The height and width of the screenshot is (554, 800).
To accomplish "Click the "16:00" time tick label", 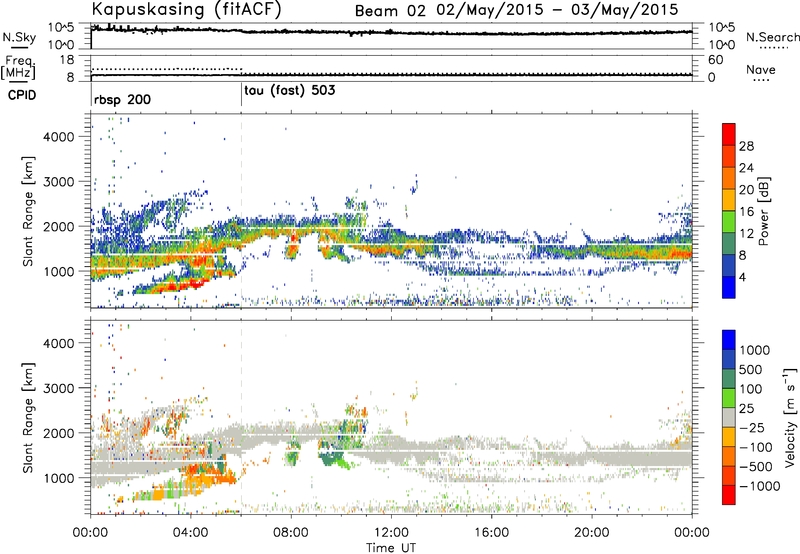I will 491,533.
